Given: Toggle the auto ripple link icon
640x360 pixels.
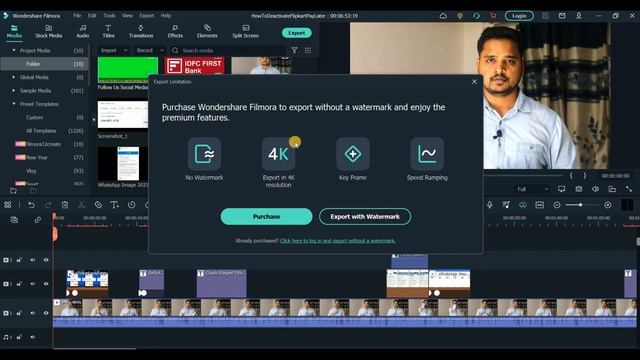Looking at the screenshot, I should pos(38,220).
